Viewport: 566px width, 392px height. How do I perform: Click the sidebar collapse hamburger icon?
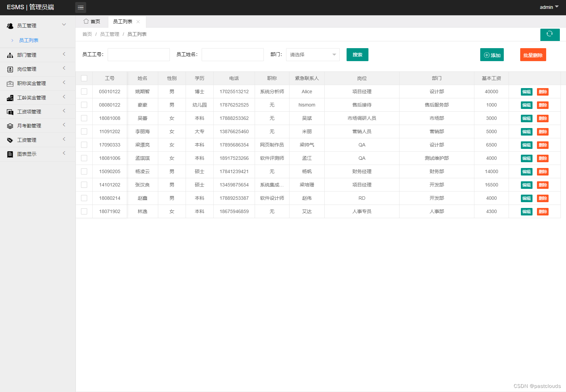click(81, 7)
